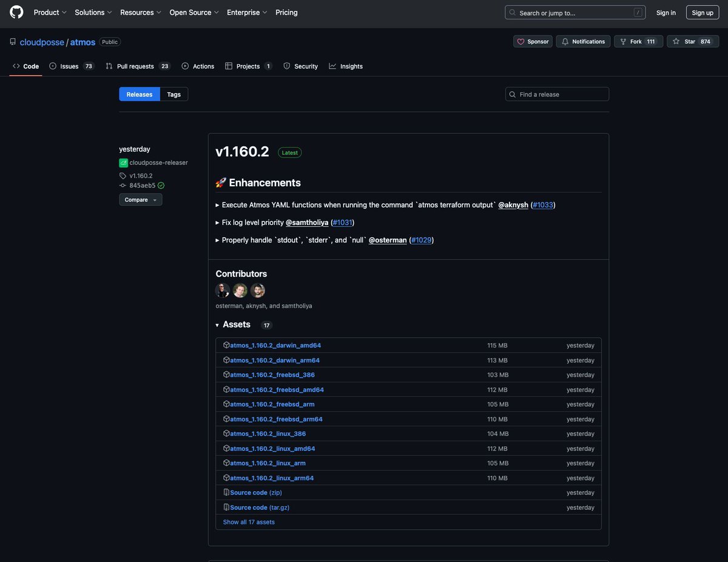The width and height of the screenshot is (728, 562).
Task: Download atmos_1.160.2_darwin_arm64
Action: coord(275,360)
